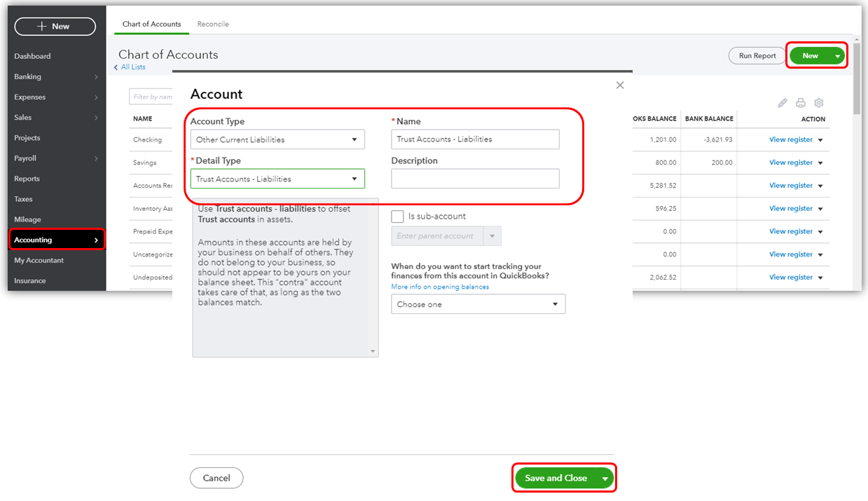Click the BANK BALANCE column header
The height and width of the screenshot is (501, 868).
tap(709, 119)
